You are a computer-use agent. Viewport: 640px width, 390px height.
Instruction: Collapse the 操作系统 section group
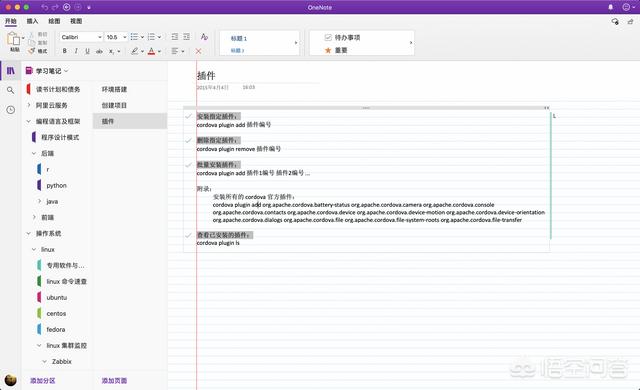(29, 233)
